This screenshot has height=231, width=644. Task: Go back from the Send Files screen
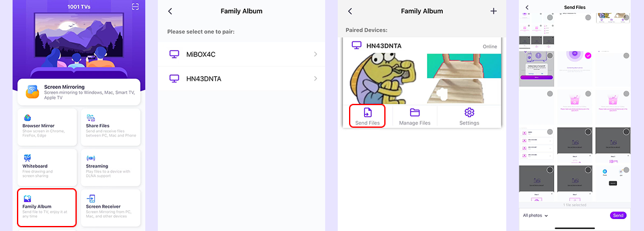527,8
